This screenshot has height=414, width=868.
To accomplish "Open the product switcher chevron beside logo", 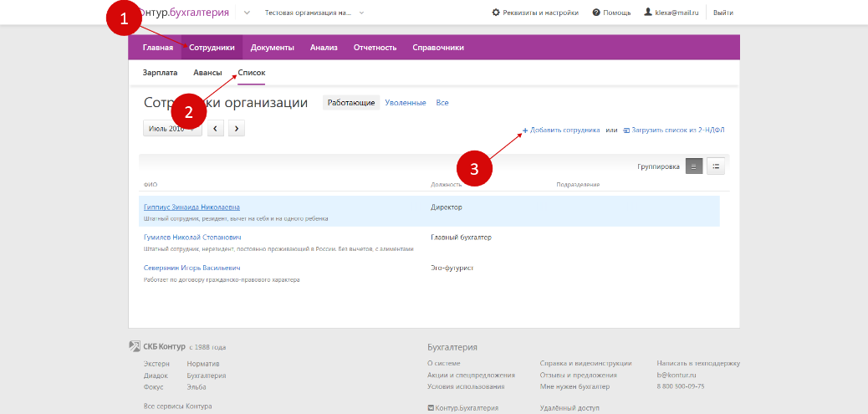I will pos(247,13).
